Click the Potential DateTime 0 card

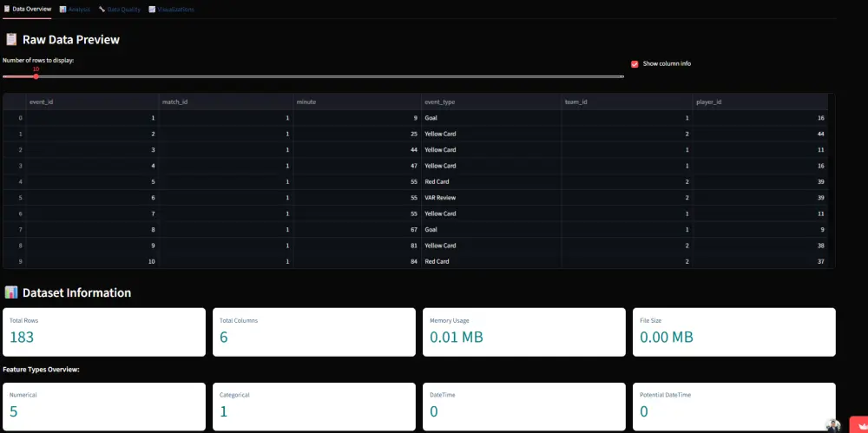click(734, 407)
